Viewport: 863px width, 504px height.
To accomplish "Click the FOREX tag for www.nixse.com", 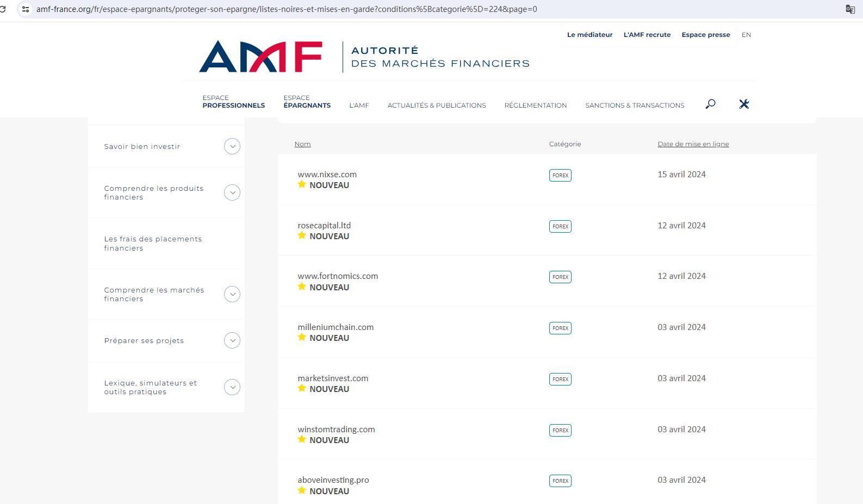I will [560, 176].
